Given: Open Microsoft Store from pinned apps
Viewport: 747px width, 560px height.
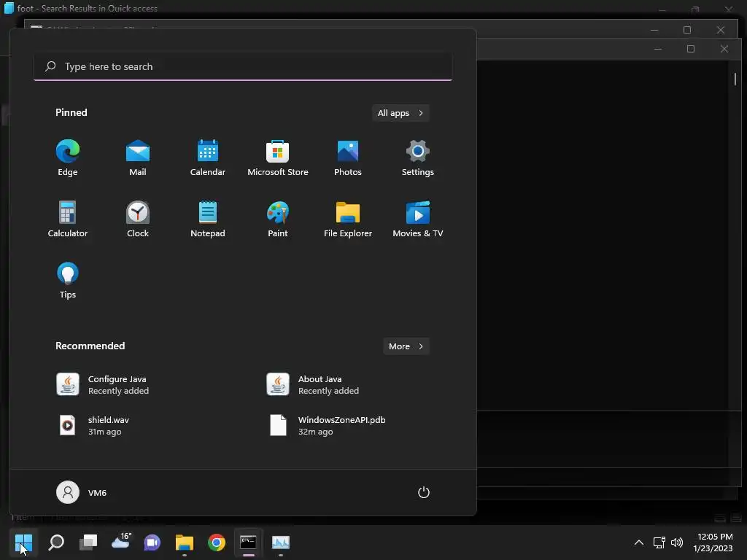Looking at the screenshot, I should (278, 158).
